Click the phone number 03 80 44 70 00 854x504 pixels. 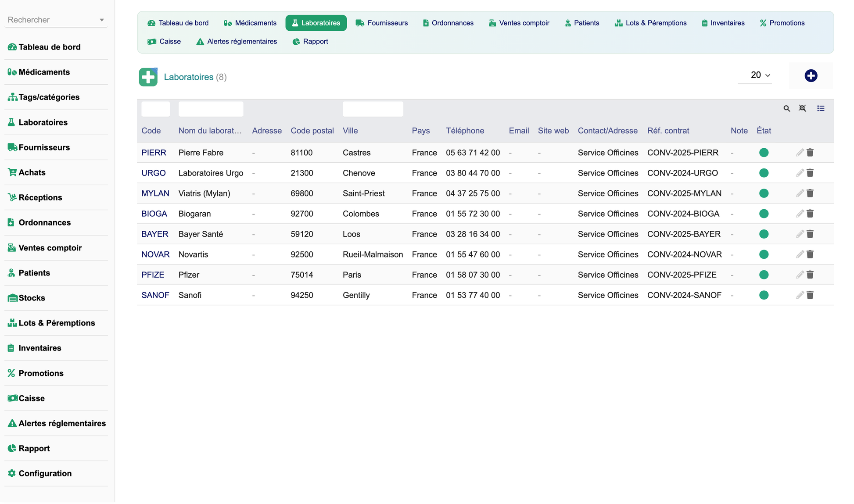(x=473, y=173)
